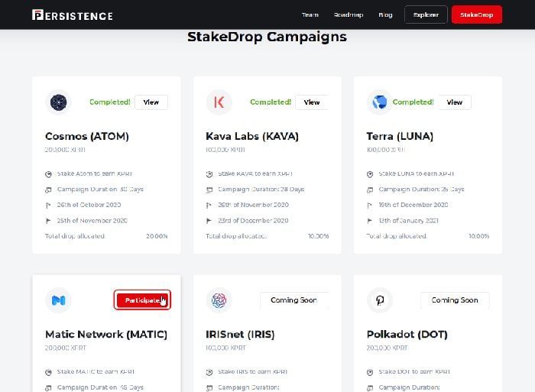
Task: Open the Explorer button
Action: point(426,15)
